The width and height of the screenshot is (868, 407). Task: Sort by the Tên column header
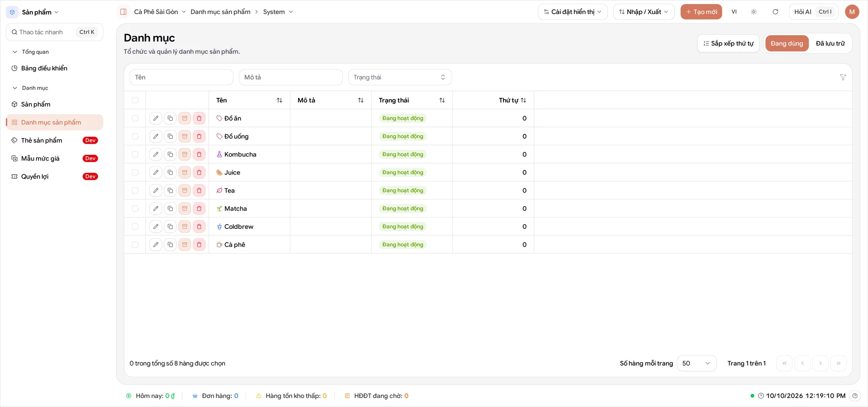pos(249,100)
